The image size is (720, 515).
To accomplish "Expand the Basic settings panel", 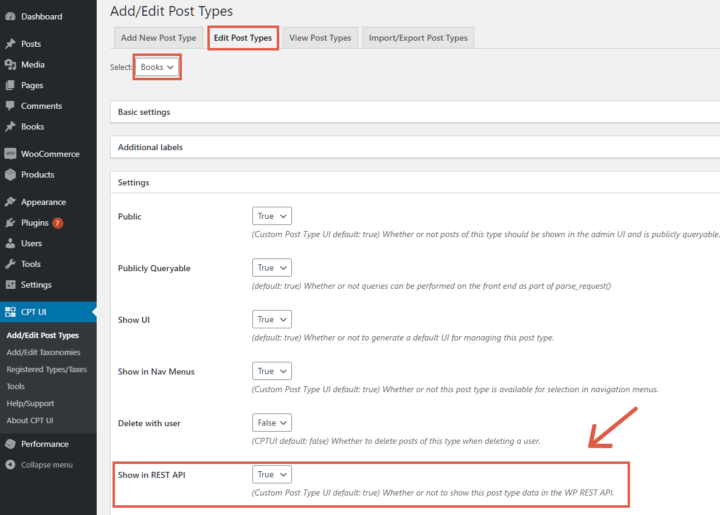I will coord(415,112).
